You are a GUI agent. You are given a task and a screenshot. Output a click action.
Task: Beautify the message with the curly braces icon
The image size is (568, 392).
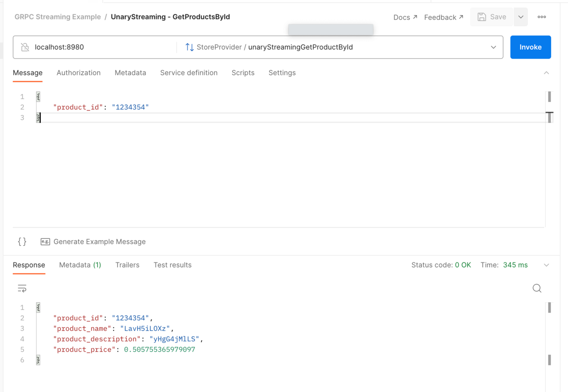coord(22,242)
